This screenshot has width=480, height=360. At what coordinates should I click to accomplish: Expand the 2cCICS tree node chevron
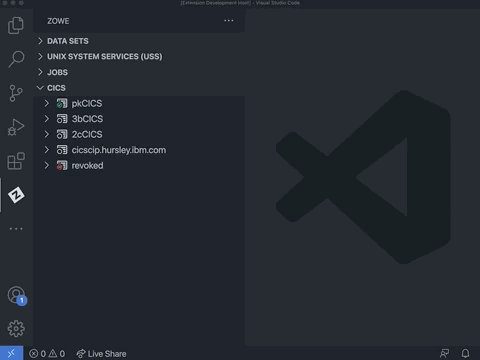[47, 134]
